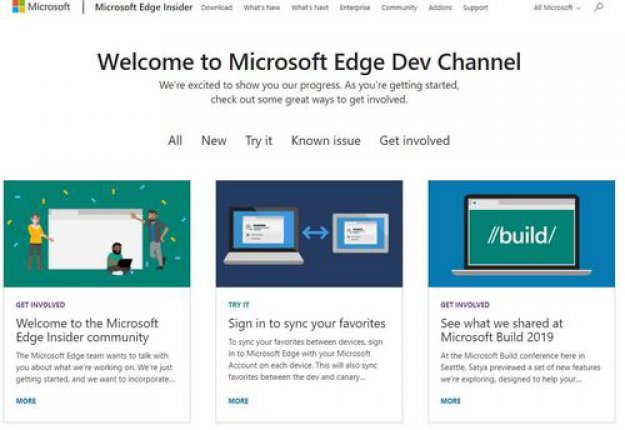The width and height of the screenshot is (625, 430).
Task: Select the New filter tab
Action: (x=214, y=141)
